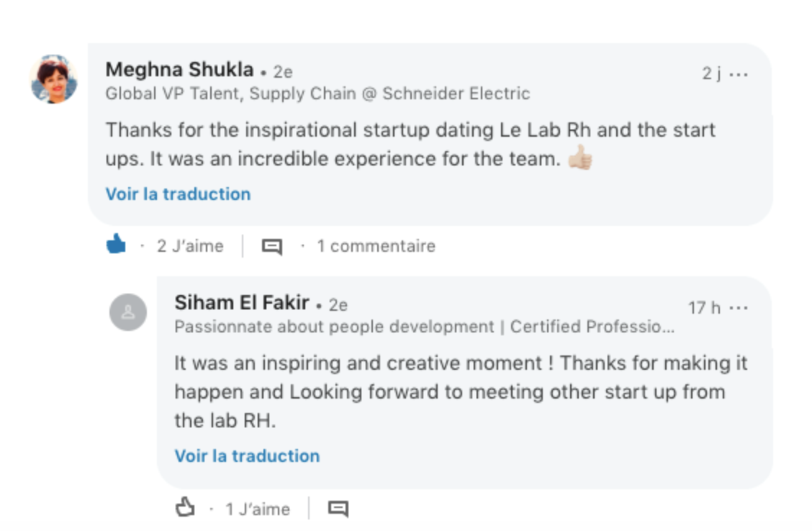Click the thumbs-up emoji in Meghna's message
This screenshot has height=531, width=812.
click(580, 158)
